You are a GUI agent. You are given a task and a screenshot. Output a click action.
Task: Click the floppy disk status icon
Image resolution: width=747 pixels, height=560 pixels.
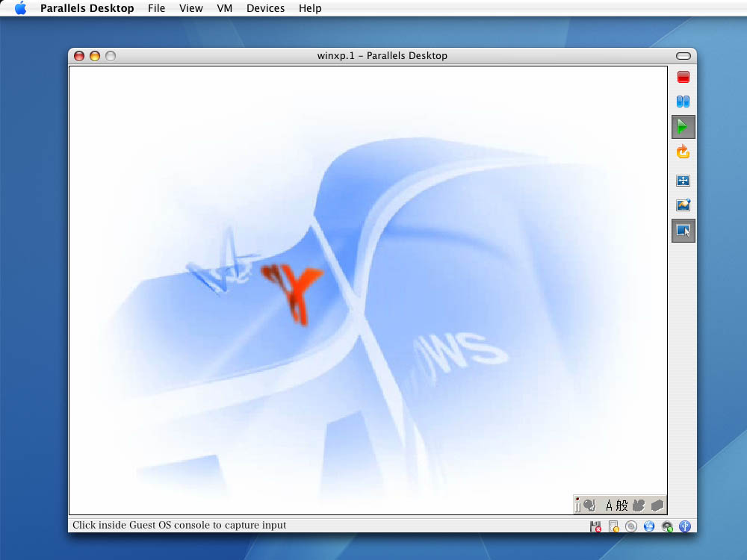595,526
